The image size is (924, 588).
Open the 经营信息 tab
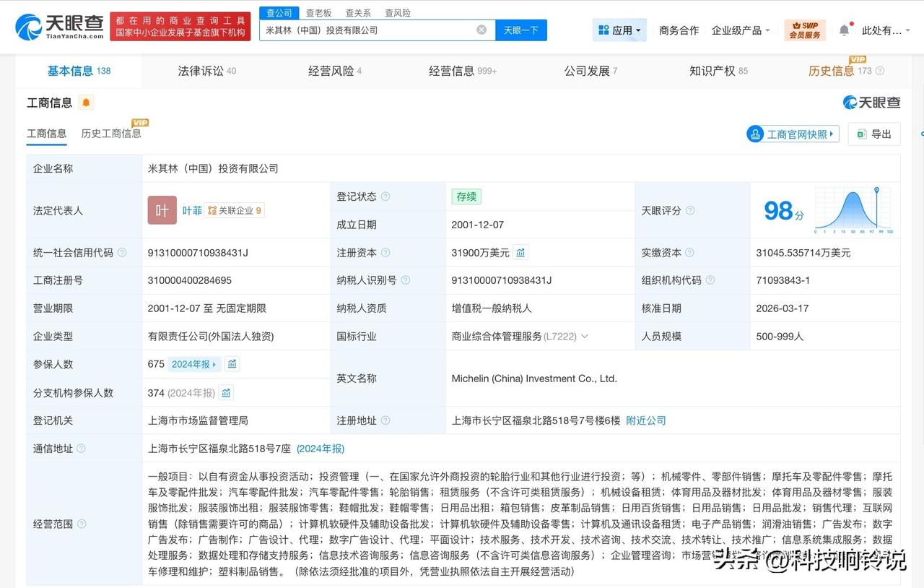click(463, 71)
